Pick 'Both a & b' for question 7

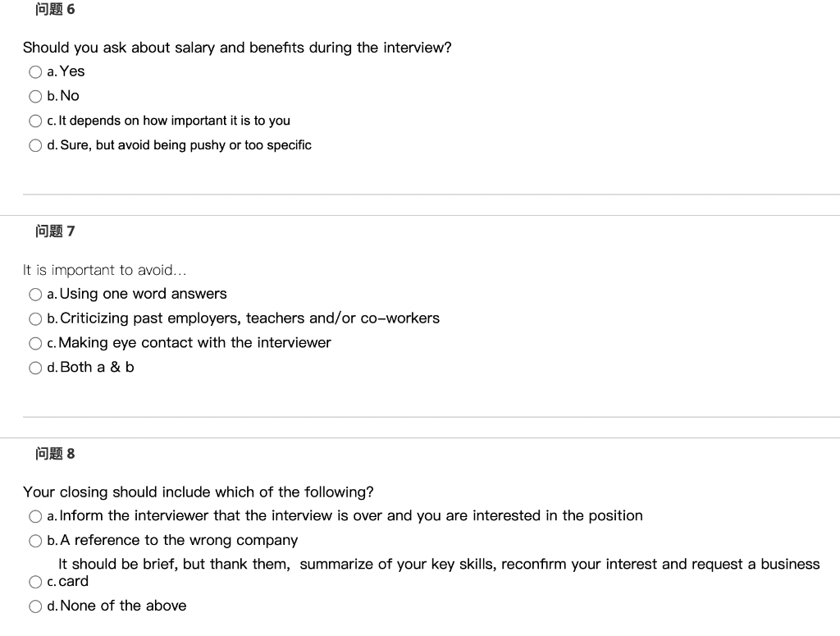click(35, 368)
